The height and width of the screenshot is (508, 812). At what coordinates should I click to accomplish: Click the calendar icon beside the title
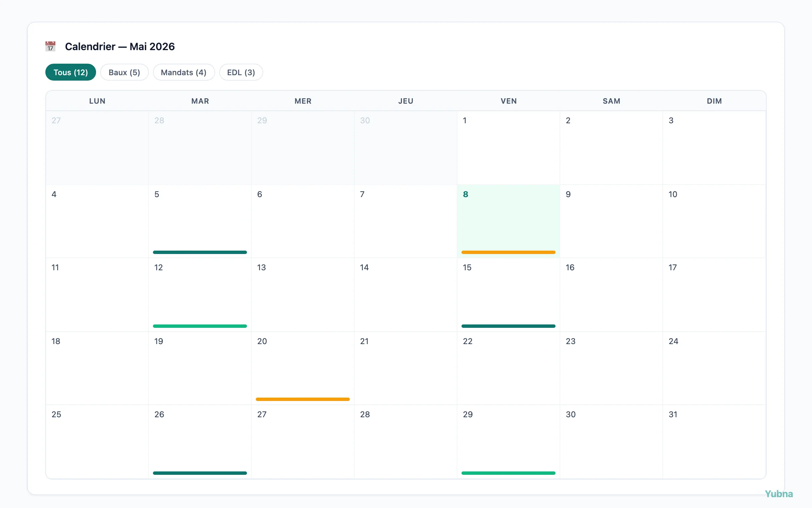pyautogui.click(x=50, y=46)
